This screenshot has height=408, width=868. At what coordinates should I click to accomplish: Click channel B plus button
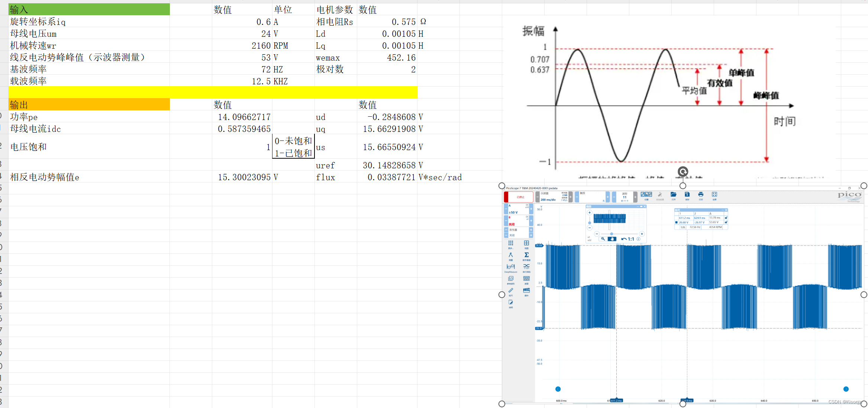[531, 221]
